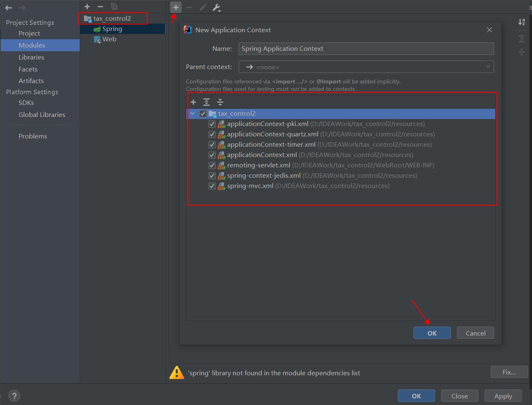Open the Artifacts settings page

31,81
